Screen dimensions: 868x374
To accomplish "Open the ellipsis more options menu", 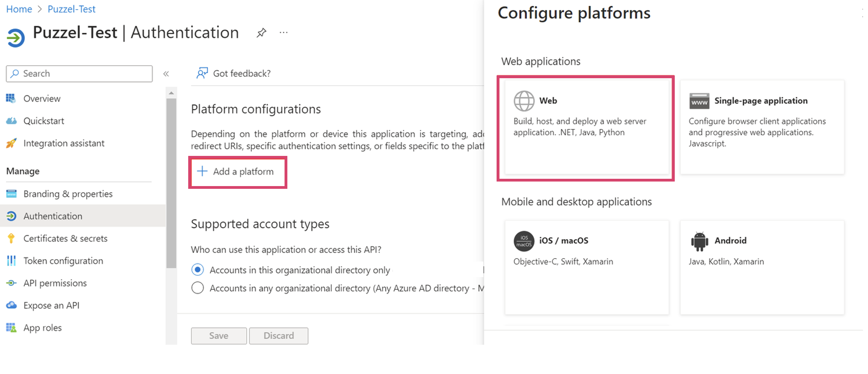I will [284, 33].
